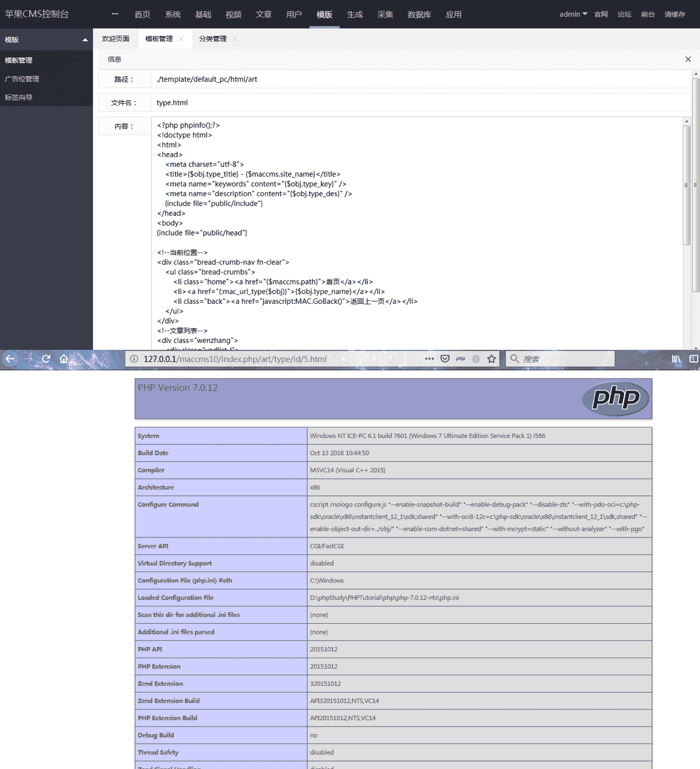Click the 文件名 input containing type.html
The width and height of the screenshot is (700, 769).
pos(420,103)
